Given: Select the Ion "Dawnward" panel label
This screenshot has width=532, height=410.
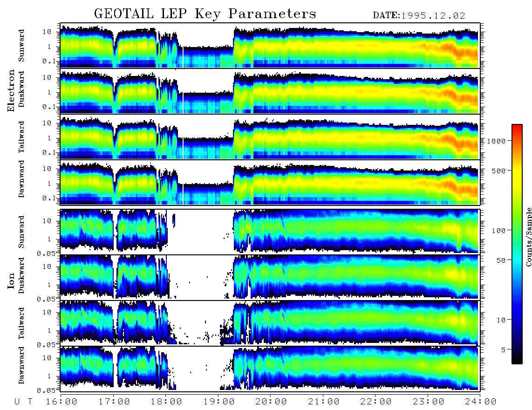Looking at the screenshot, I should click(21, 365).
